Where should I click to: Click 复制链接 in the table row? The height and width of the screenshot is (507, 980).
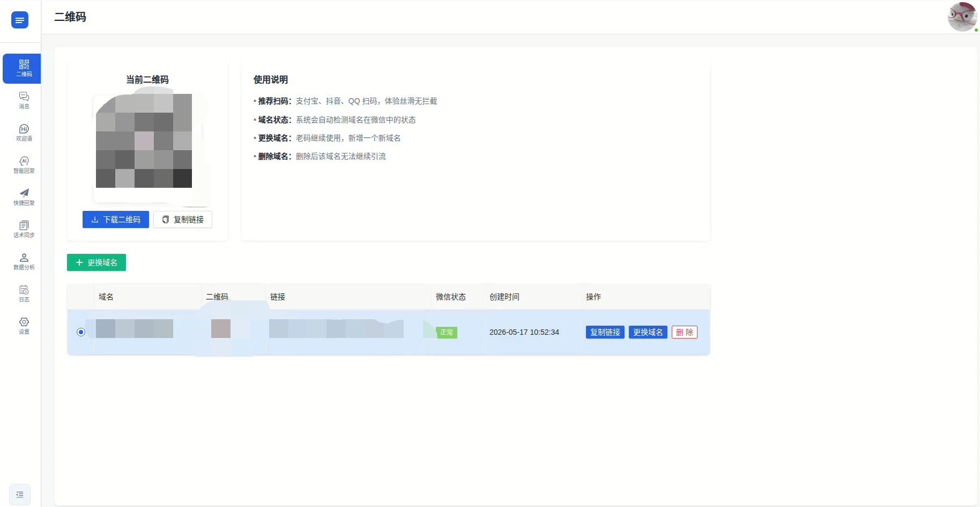605,332
